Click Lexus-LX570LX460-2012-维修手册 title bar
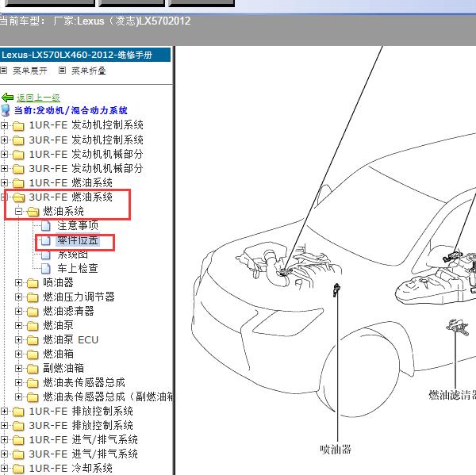Viewport: 476px width, 475px height. tap(86, 55)
